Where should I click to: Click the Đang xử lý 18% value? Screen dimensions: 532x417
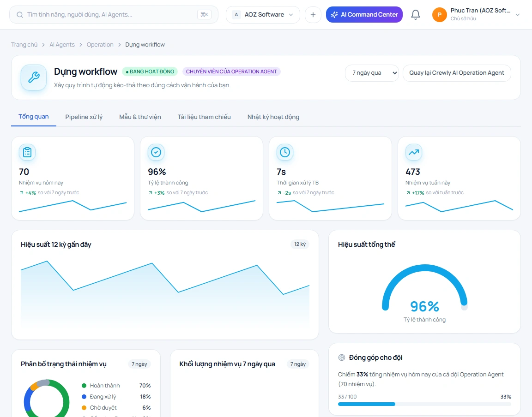click(x=145, y=397)
